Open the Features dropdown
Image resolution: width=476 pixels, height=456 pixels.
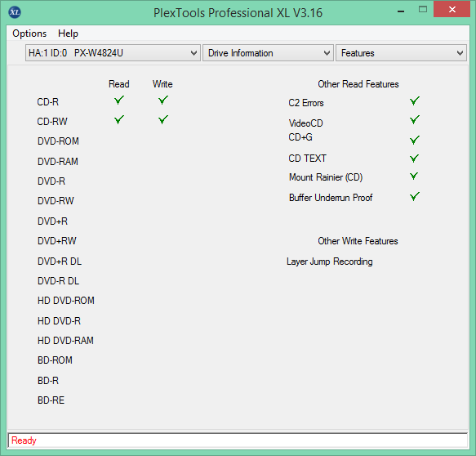(401, 53)
